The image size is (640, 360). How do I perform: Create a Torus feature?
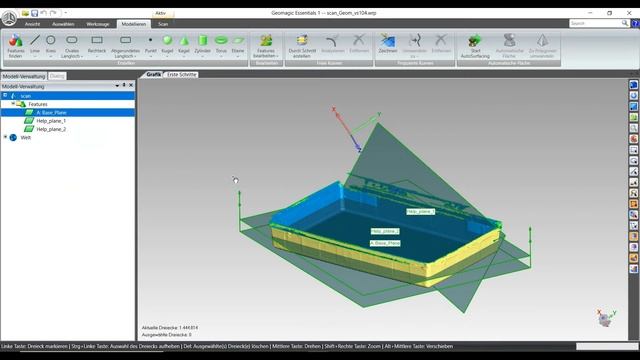click(221, 43)
